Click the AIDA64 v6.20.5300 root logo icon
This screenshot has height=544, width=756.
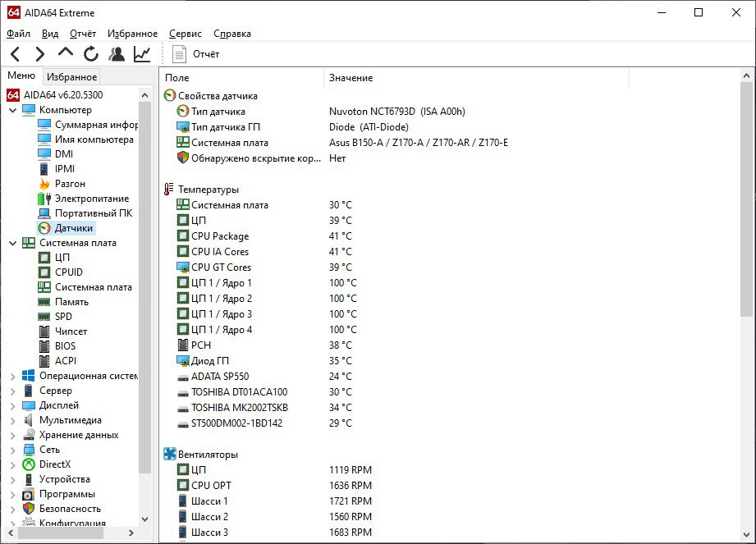(13, 95)
